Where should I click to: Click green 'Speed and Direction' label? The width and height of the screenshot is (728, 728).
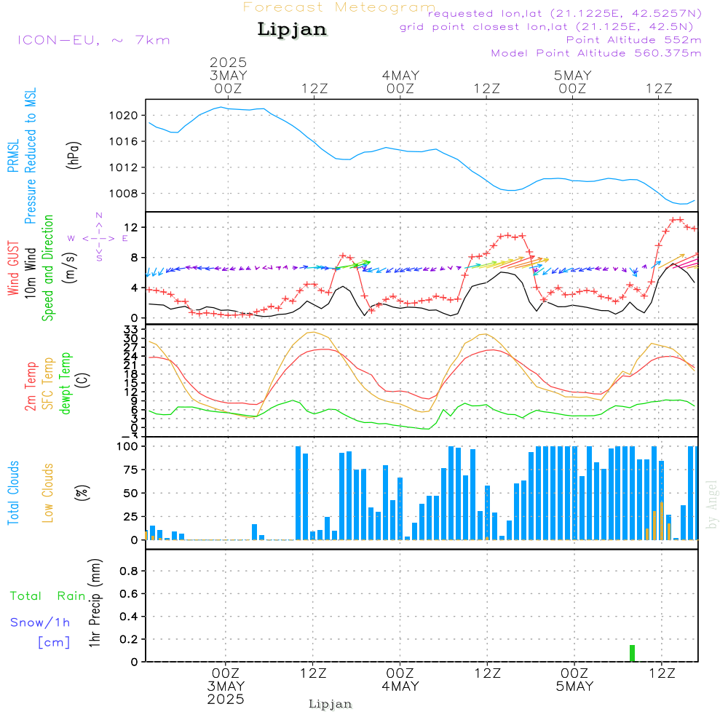(47, 268)
